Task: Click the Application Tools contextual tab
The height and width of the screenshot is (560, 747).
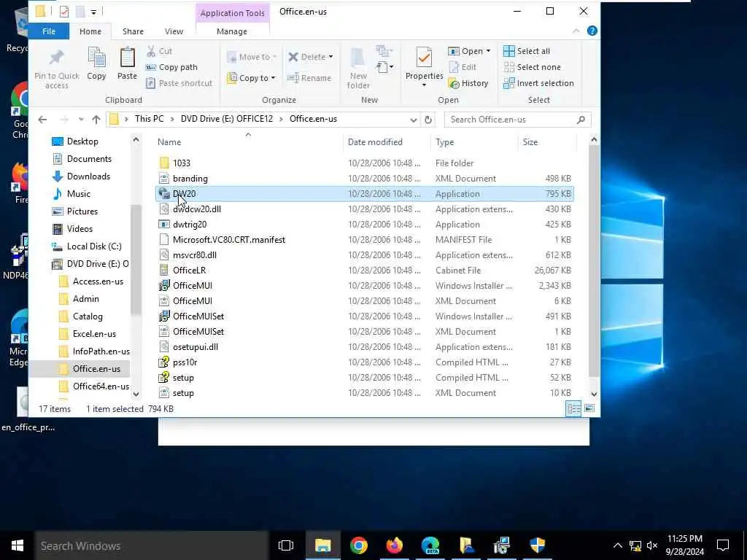Action: pyautogui.click(x=233, y=13)
